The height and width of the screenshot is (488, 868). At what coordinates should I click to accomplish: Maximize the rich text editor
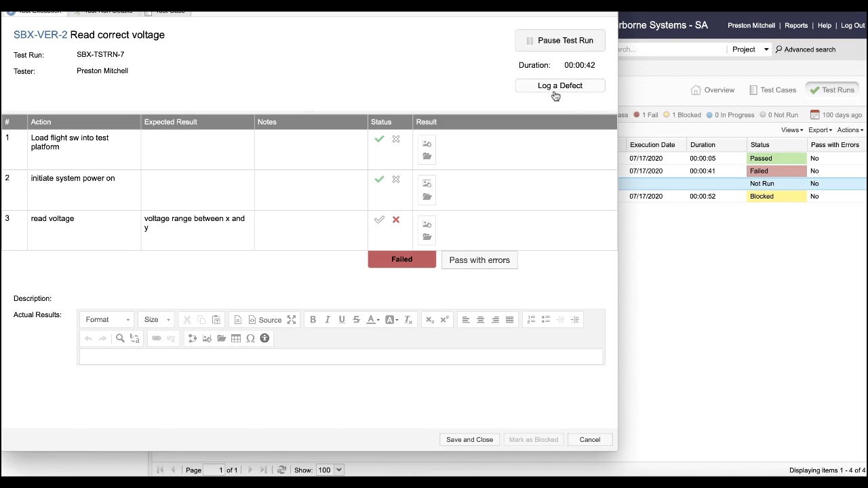coord(292,320)
